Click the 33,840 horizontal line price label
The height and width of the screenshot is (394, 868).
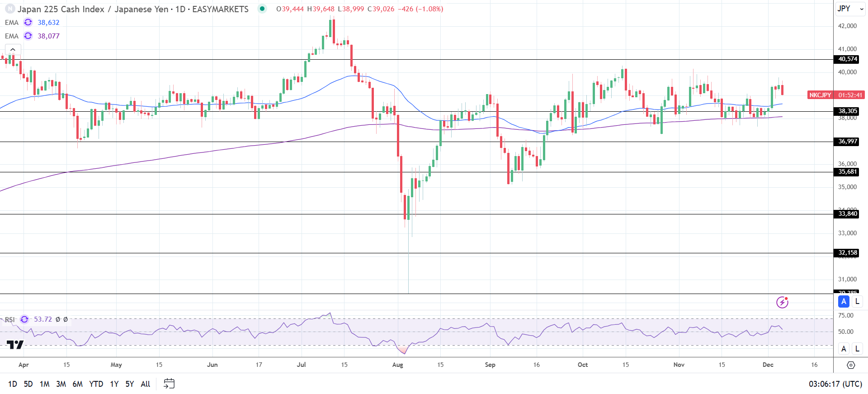click(846, 214)
